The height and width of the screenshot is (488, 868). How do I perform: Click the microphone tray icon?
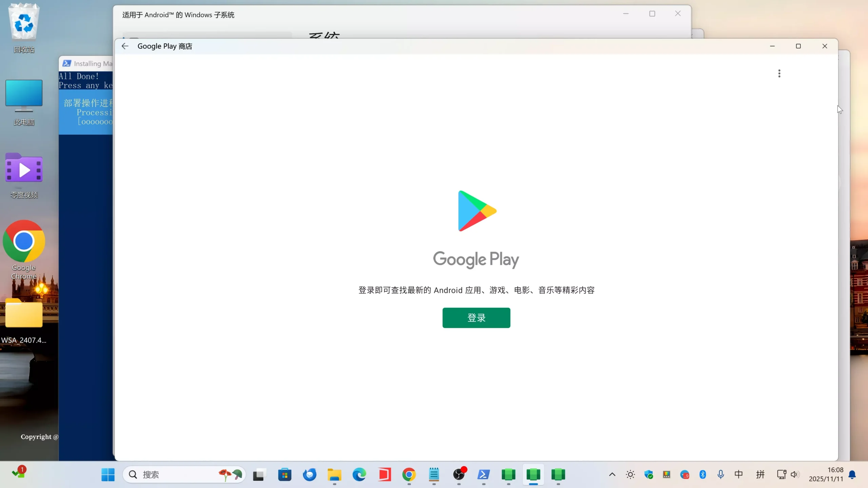[721, 474]
